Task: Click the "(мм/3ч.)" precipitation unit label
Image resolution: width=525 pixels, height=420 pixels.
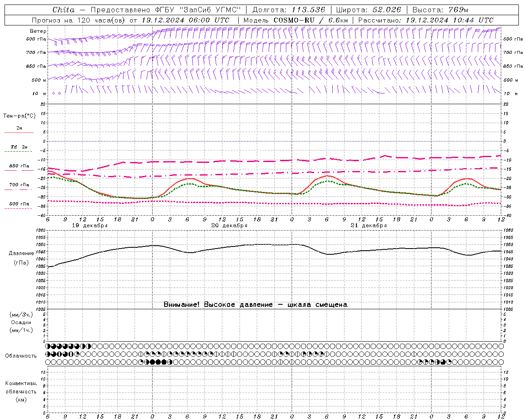Action: (x=21, y=315)
